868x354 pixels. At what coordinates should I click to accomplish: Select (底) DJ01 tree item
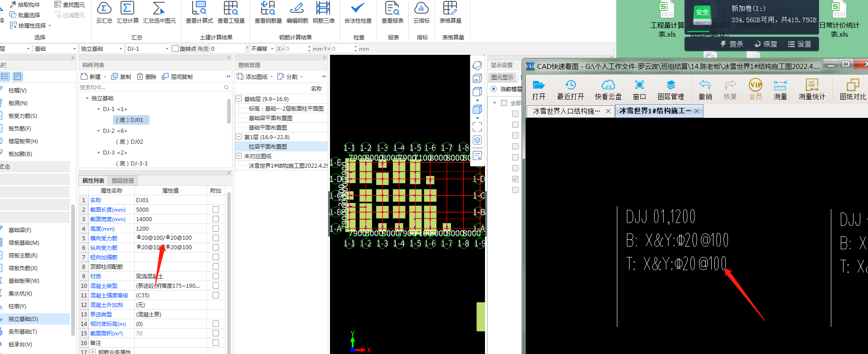(x=131, y=120)
